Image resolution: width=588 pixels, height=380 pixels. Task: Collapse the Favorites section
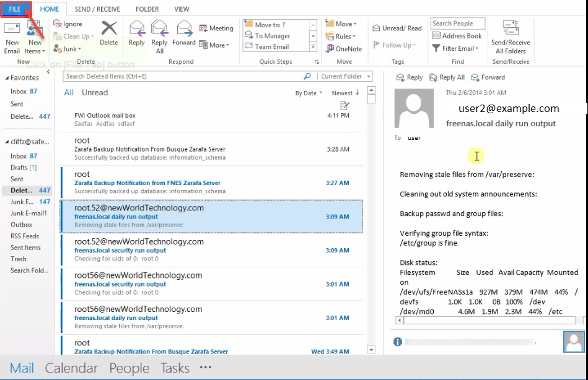click(x=7, y=78)
